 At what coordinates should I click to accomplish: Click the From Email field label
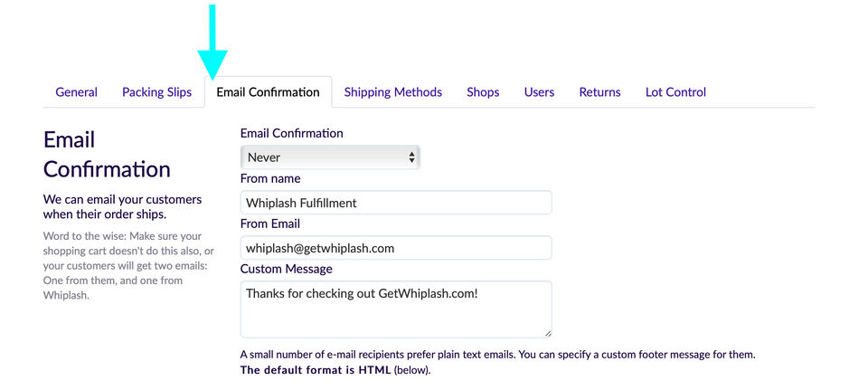pyautogui.click(x=270, y=224)
